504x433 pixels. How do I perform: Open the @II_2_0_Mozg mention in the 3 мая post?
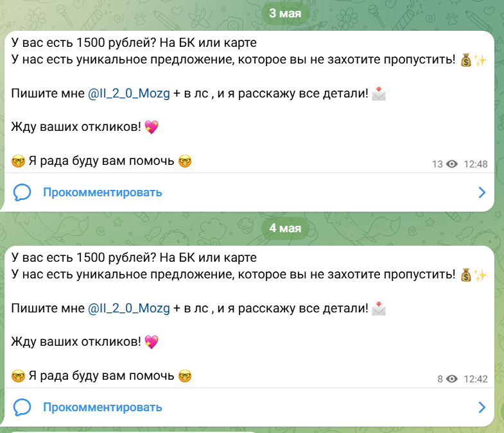pos(129,94)
